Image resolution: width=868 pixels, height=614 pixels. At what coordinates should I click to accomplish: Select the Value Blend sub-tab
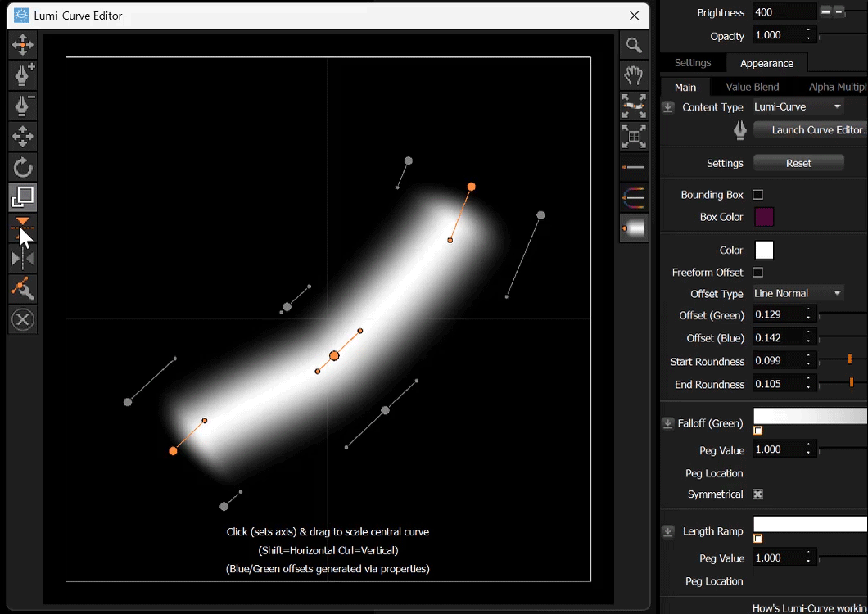point(753,87)
